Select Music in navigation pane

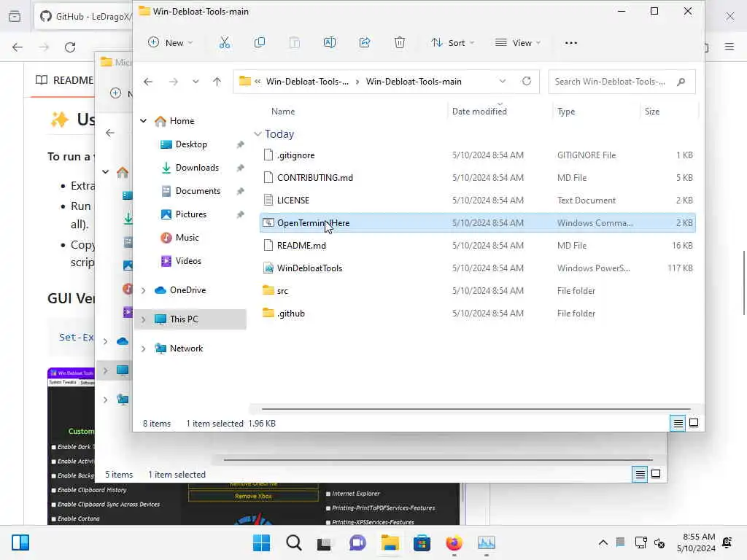pyautogui.click(x=187, y=238)
